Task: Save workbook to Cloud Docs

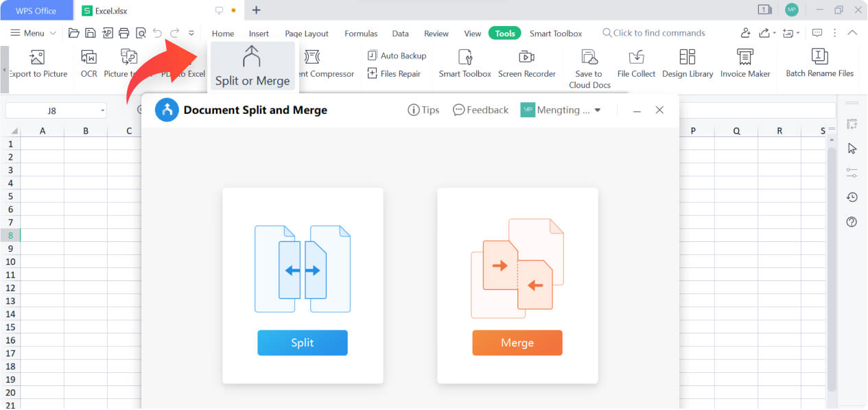Action: (x=589, y=67)
